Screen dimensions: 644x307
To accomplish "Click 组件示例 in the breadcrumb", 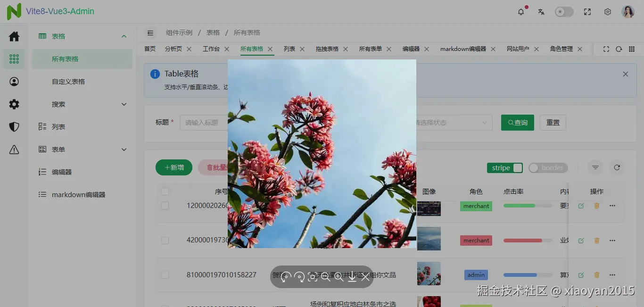I will [179, 33].
